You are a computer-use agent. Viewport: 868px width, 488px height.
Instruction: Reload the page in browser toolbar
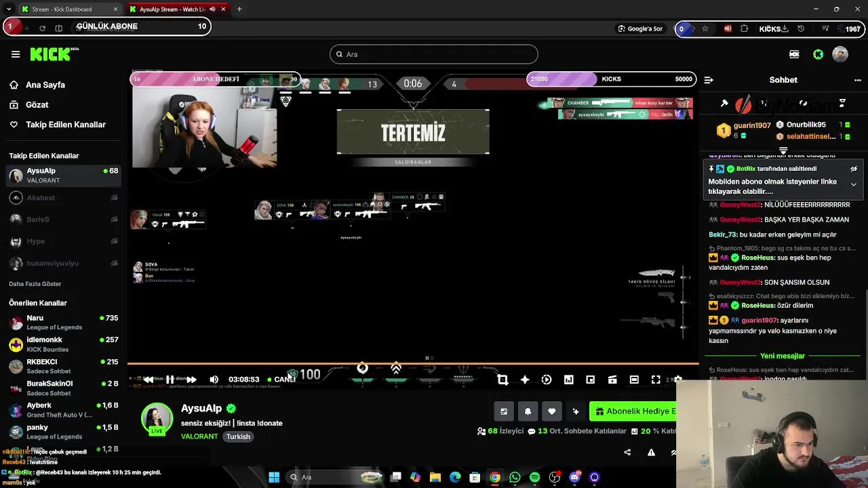(x=42, y=28)
